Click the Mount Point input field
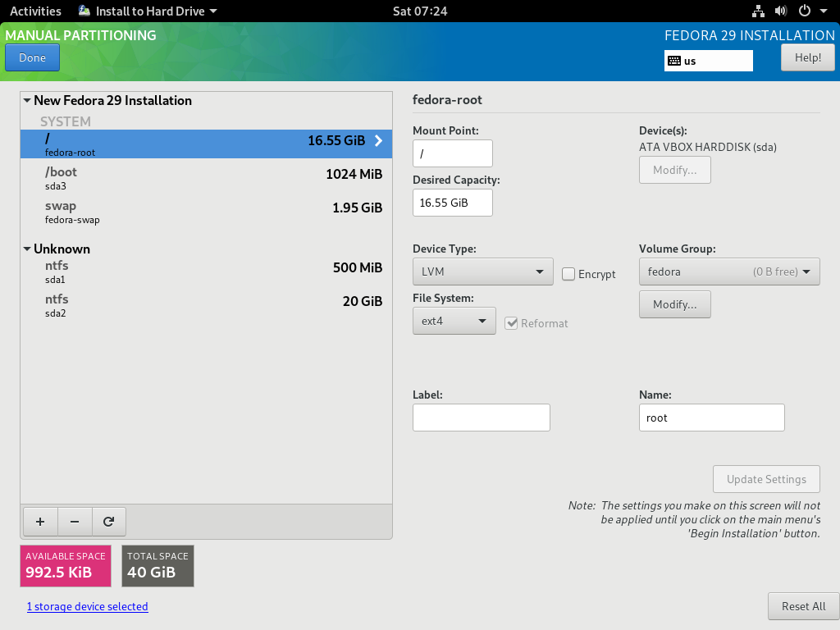This screenshot has height=630, width=840. tap(452, 153)
